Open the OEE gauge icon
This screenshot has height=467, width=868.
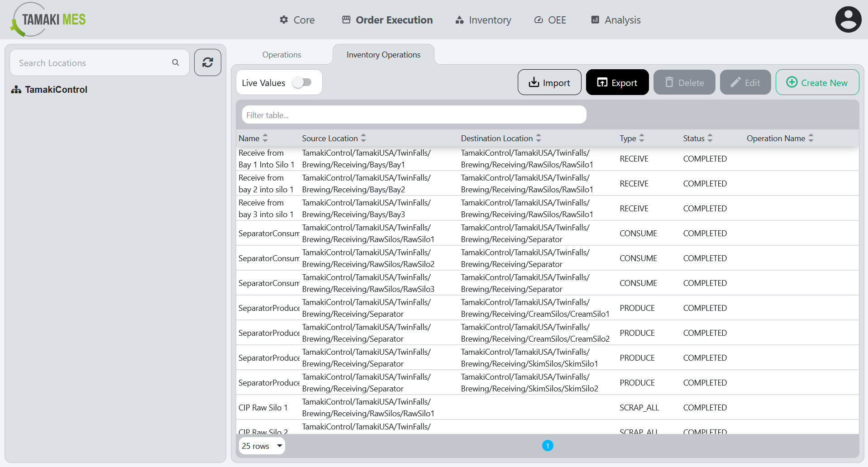[538, 20]
